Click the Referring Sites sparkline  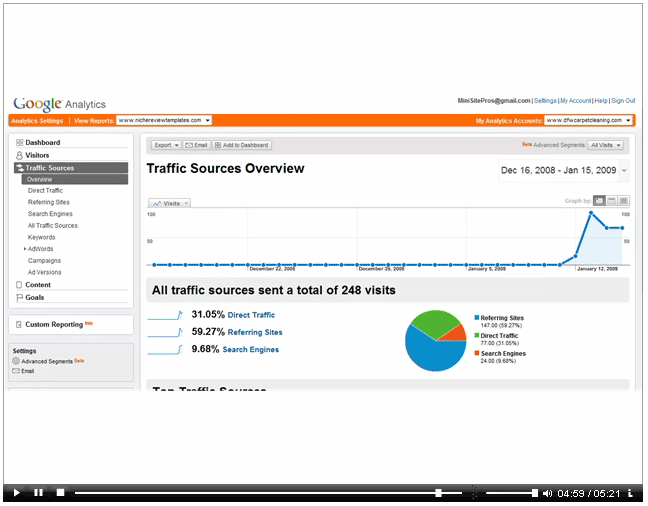[x=165, y=332]
